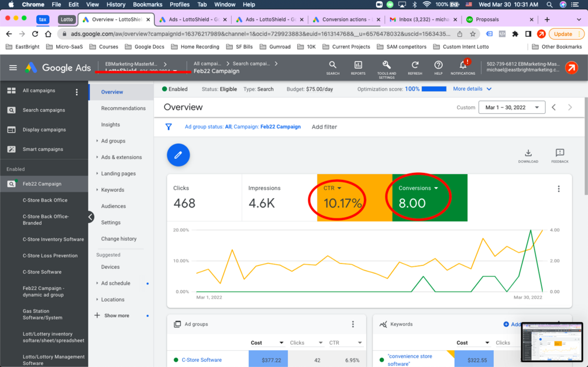Open the Reports icon in header

[358, 68]
